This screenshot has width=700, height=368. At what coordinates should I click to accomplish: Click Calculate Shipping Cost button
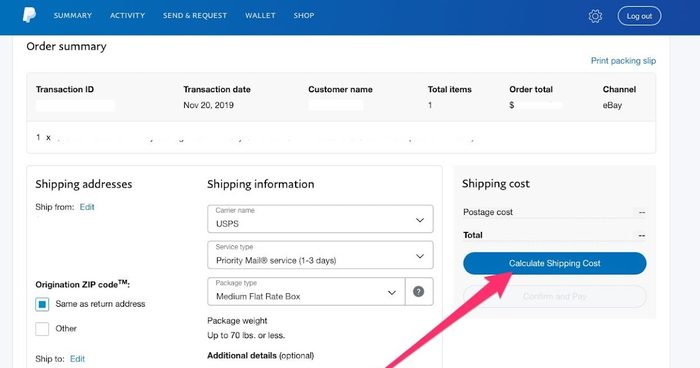click(554, 263)
